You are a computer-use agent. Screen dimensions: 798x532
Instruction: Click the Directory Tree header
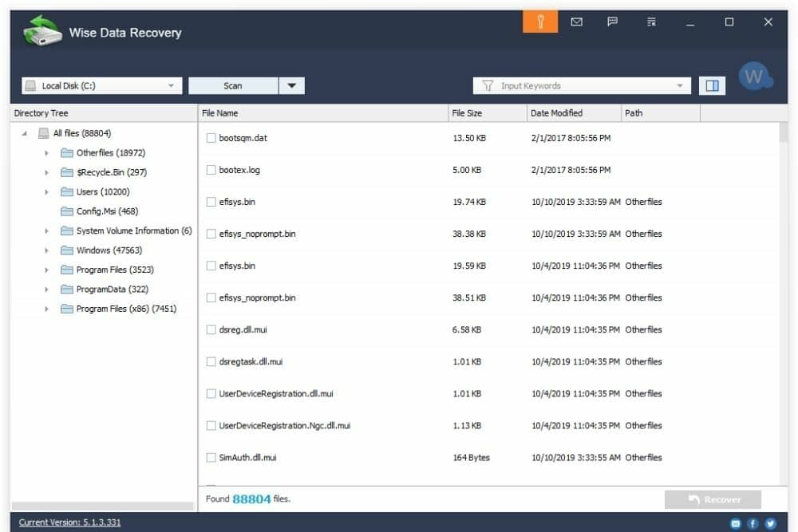click(103, 113)
